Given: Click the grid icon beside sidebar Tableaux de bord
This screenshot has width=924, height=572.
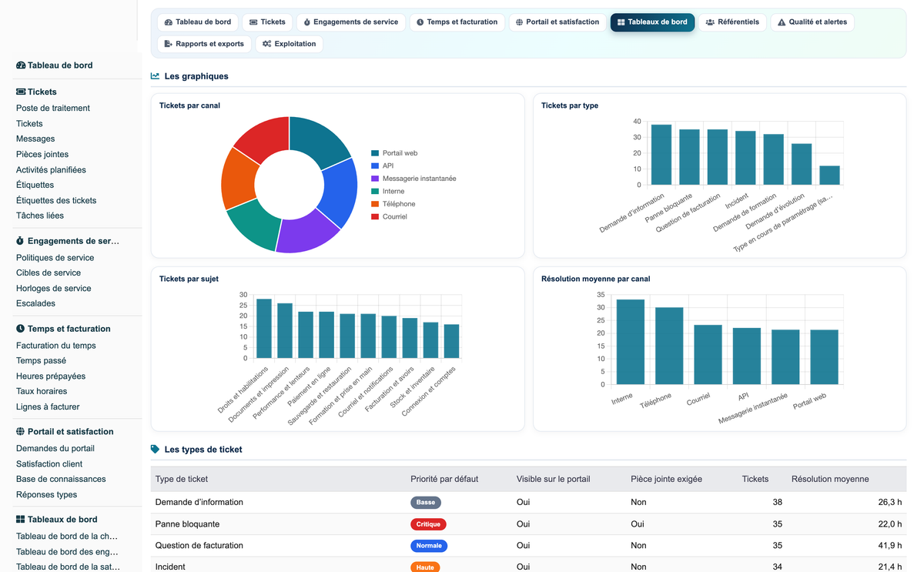Looking at the screenshot, I should tap(21, 520).
